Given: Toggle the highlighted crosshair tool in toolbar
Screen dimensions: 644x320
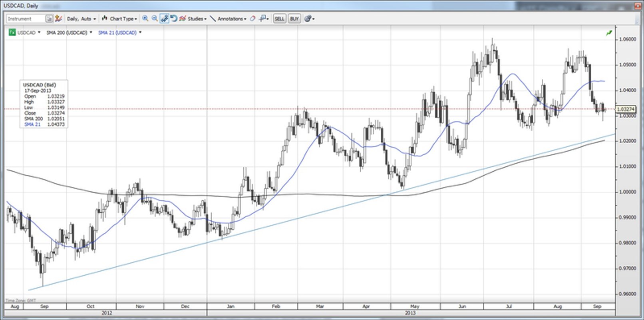Looking at the screenshot, I should [x=164, y=18].
